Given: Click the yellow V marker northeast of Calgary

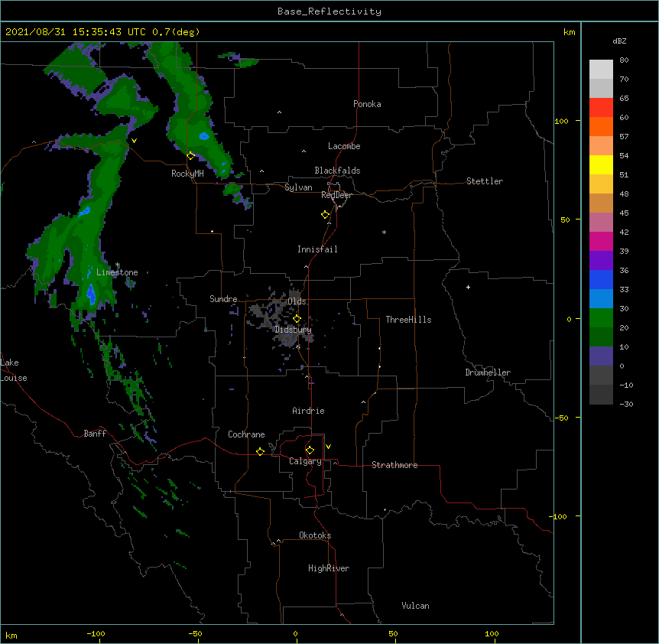Looking at the screenshot, I should pos(328,447).
